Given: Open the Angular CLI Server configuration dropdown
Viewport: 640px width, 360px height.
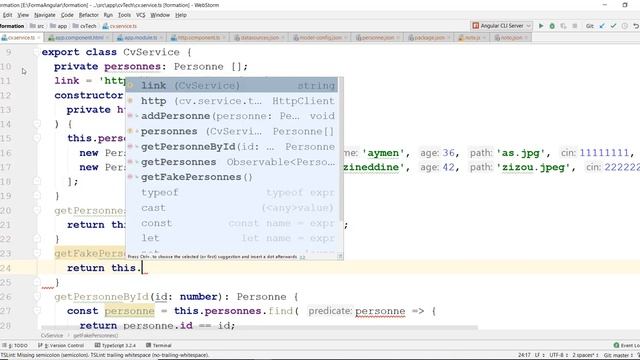Looking at the screenshot, I should click(x=502, y=26).
